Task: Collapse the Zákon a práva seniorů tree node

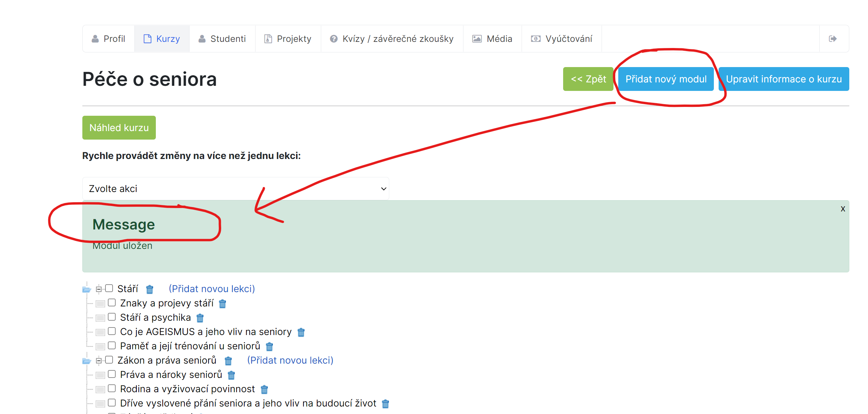Action: [x=99, y=361]
